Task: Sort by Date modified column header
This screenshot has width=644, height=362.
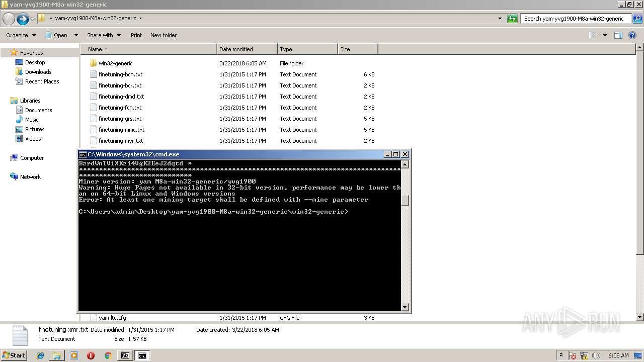Action: pos(247,49)
